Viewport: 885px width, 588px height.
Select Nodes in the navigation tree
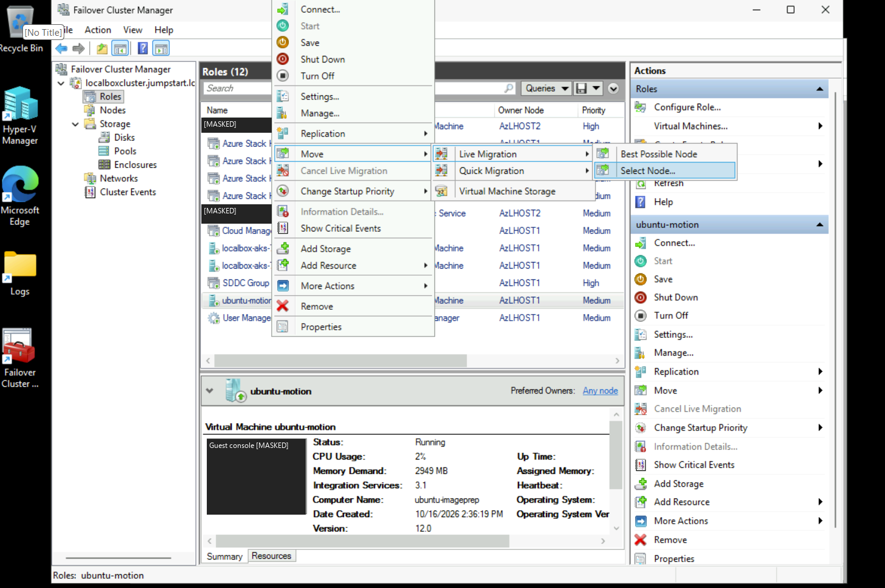(x=113, y=110)
